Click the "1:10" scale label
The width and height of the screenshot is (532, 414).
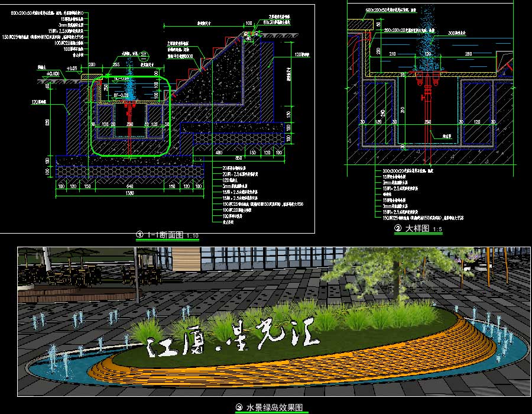(192, 235)
